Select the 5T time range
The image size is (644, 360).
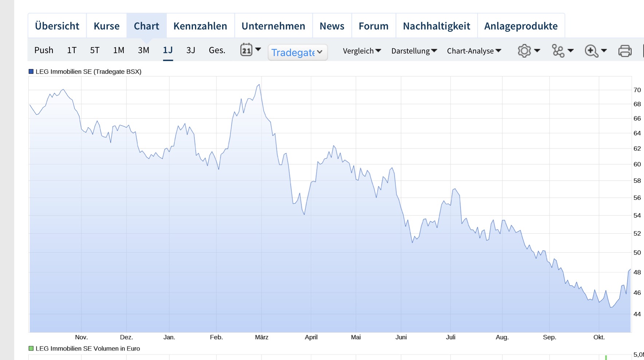95,50
